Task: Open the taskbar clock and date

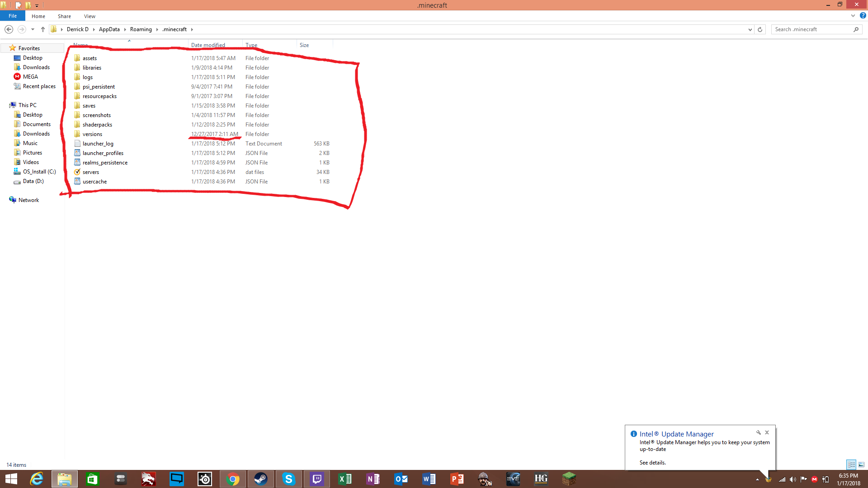Action: pos(849,479)
